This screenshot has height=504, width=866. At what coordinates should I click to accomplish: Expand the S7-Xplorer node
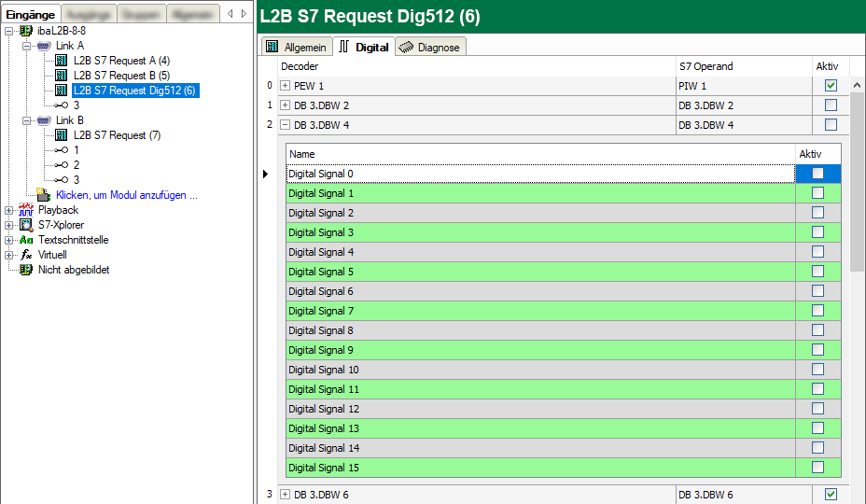[x=8, y=225]
